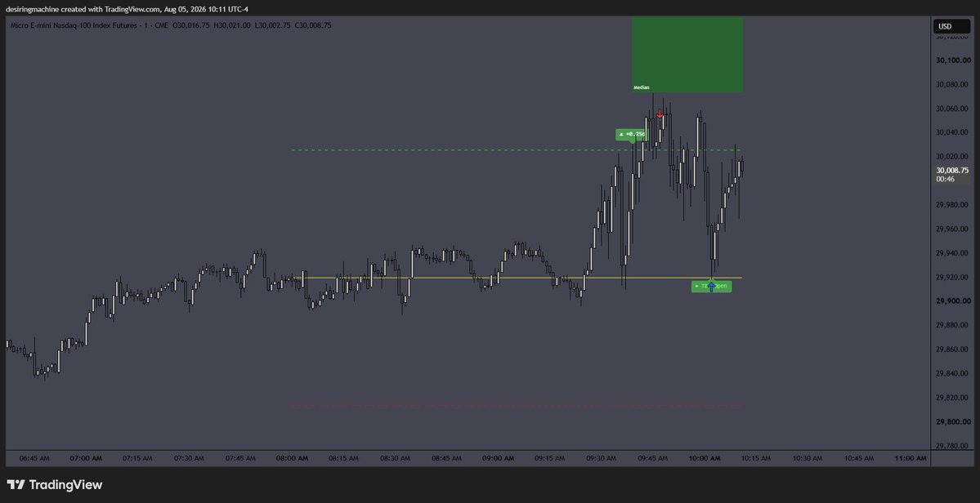This screenshot has height=503, width=980.
Task: Click the L30,002.75 low value
Action: (x=272, y=25)
